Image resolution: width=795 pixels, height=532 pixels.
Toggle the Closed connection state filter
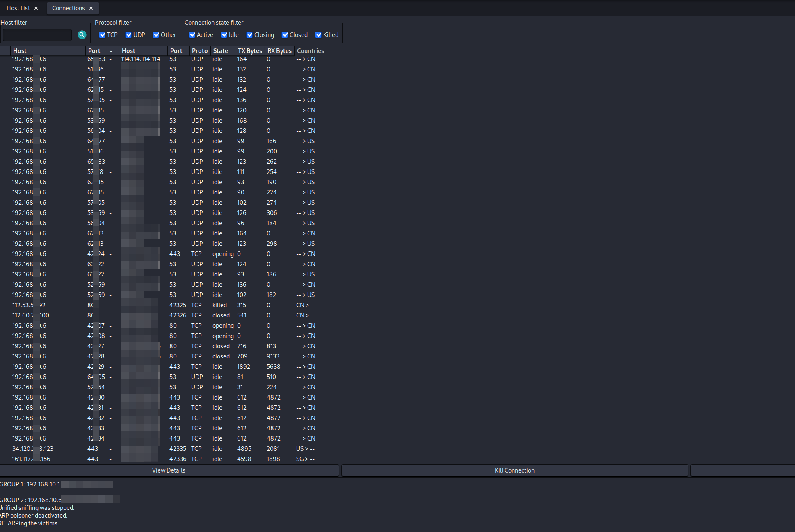(285, 35)
